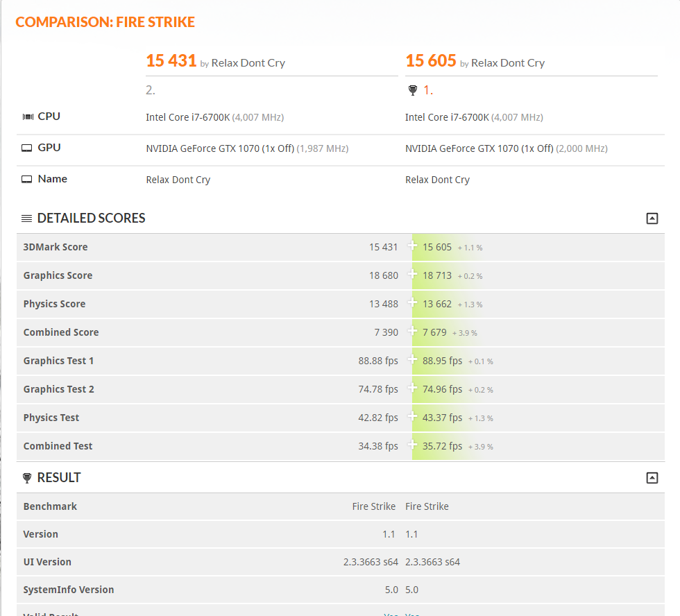Select the Physics Score value 13 662

[437, 305]
